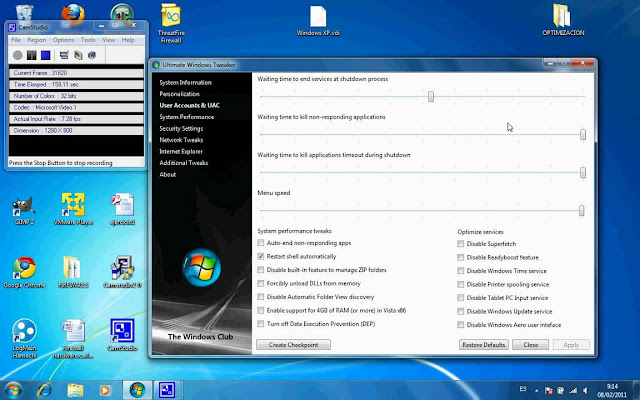Check Disable built-in feature to manage ZIP folders
The height and width of the screenshot is (400, 640).
click(x=260, y=270)
